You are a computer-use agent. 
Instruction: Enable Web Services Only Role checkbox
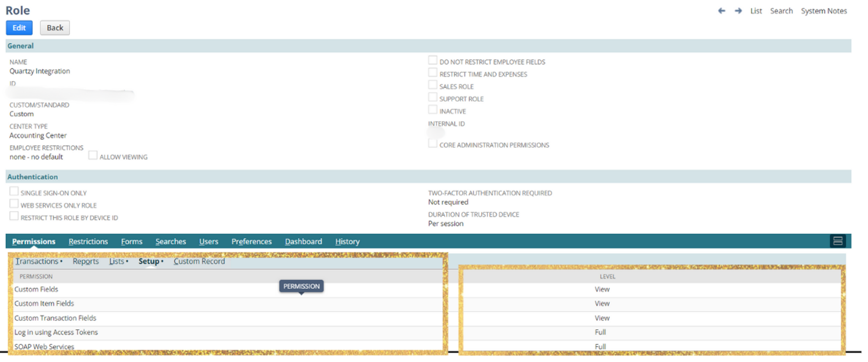14,204
